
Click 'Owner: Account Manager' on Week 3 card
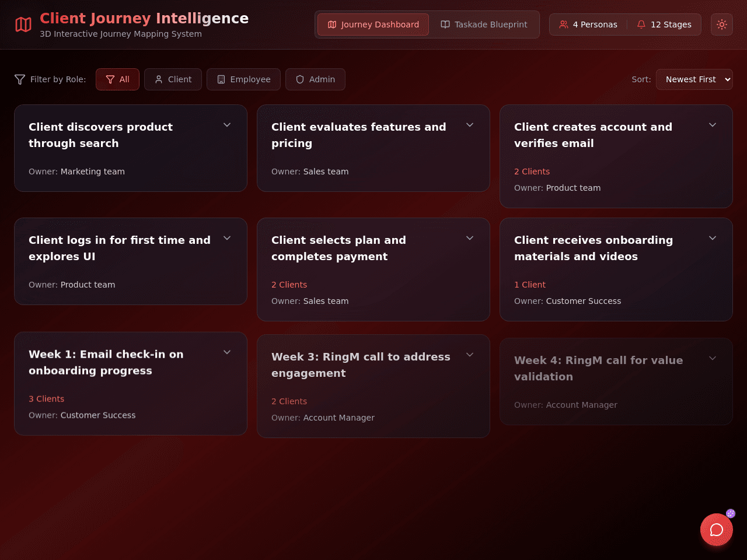[323, 418]
